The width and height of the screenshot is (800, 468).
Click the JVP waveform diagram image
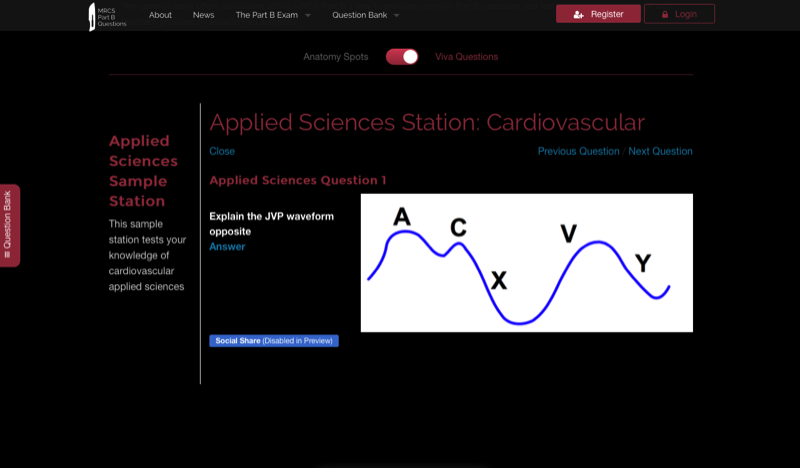[526, 263]
